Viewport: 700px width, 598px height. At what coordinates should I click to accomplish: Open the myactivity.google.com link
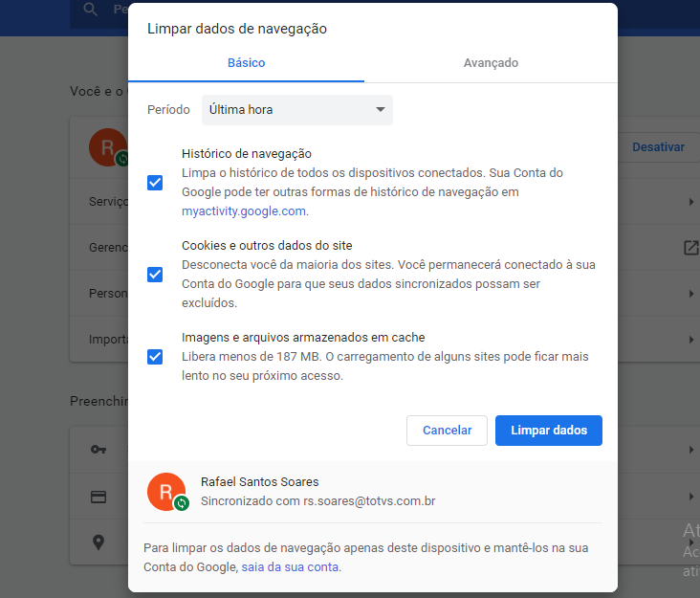click(x=244, y=211)
